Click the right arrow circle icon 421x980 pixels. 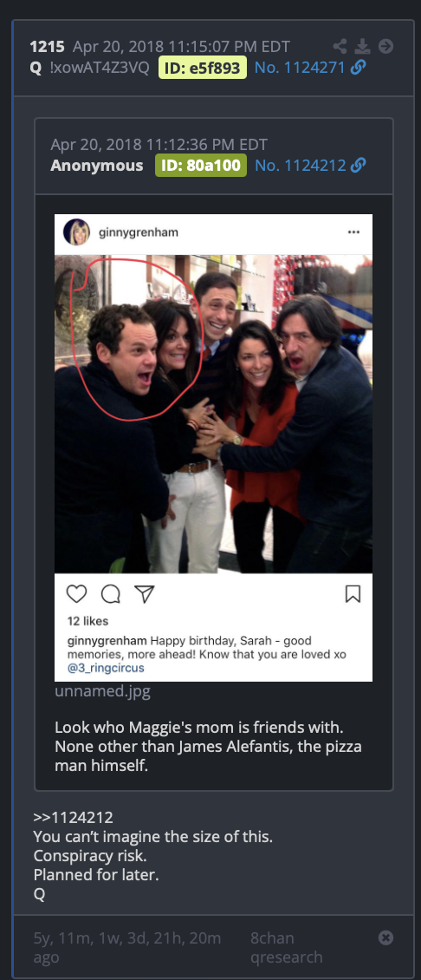[x=386, y=46]
